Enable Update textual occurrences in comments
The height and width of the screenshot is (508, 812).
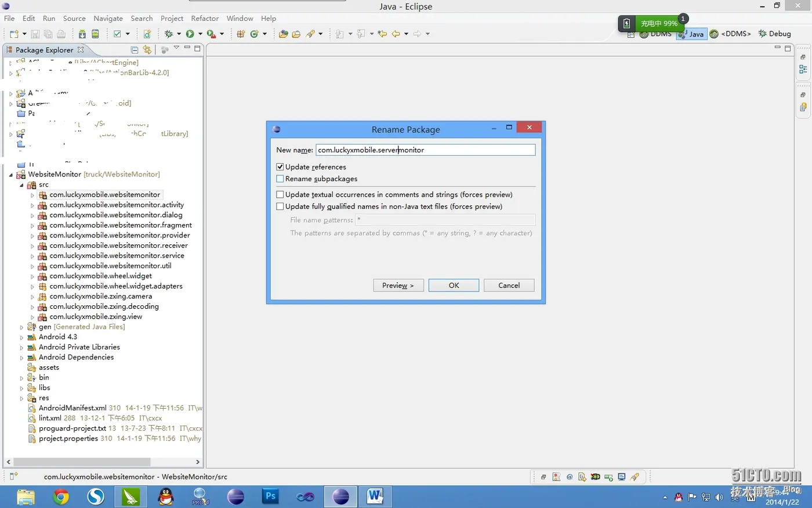pos(280,194)
